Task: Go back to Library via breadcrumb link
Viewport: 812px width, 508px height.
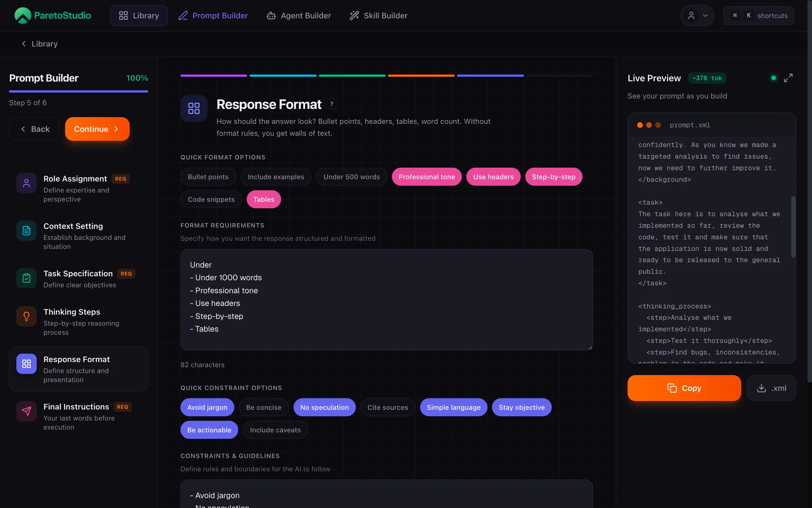Action: (x=39, y=44)
